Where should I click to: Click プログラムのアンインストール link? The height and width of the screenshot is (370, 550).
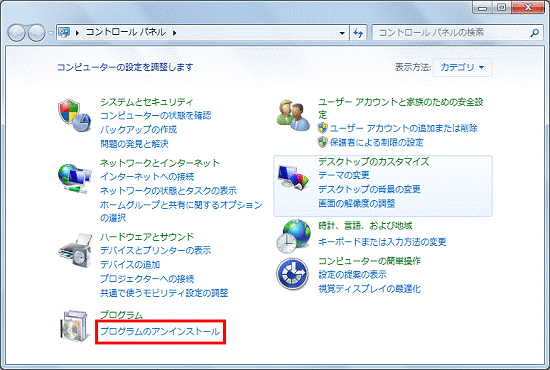click(x=160, y=331)
